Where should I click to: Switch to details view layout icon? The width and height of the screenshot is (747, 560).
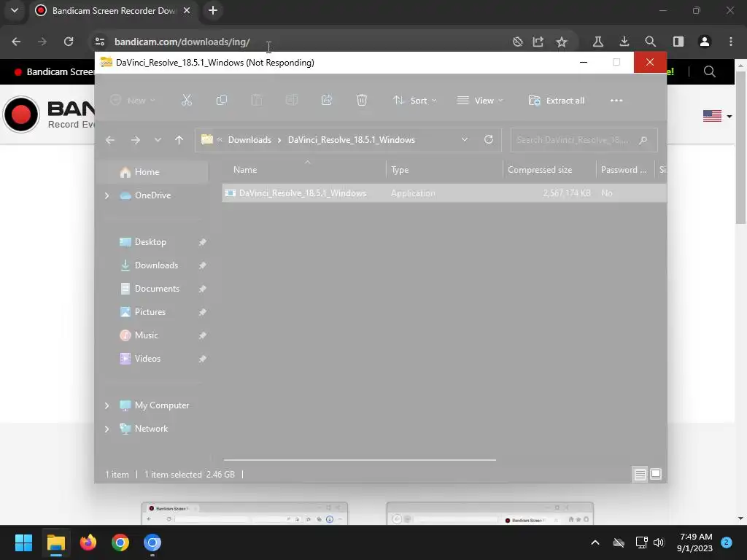[640, 474]
